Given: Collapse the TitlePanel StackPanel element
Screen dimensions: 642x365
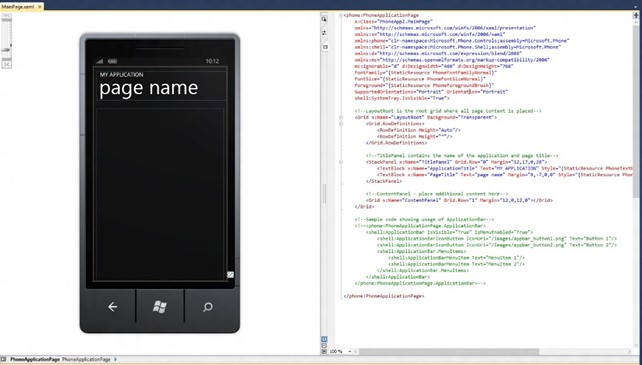Looking at the screenshot, I should [341, 162].
